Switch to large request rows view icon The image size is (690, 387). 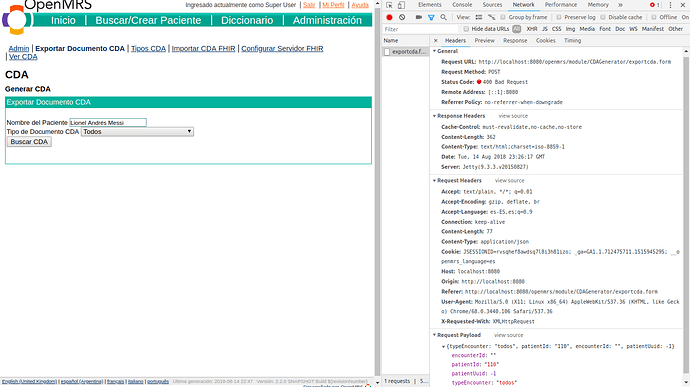(479, 17)
